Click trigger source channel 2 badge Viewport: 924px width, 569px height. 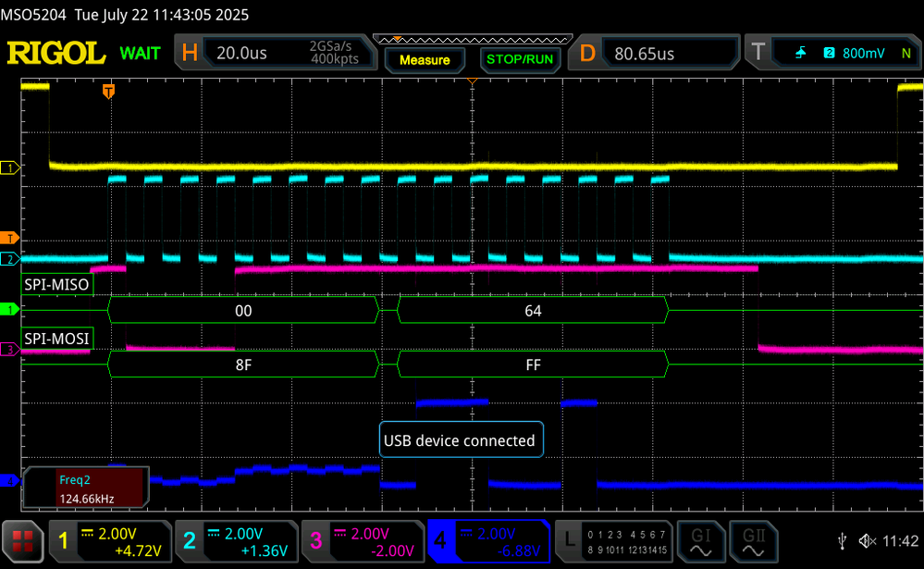click(829, 53)
